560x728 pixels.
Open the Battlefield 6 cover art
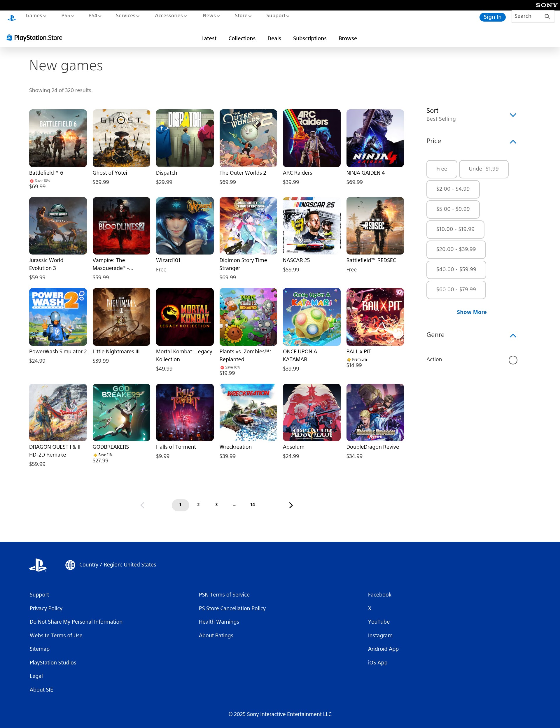click(58, 138)
